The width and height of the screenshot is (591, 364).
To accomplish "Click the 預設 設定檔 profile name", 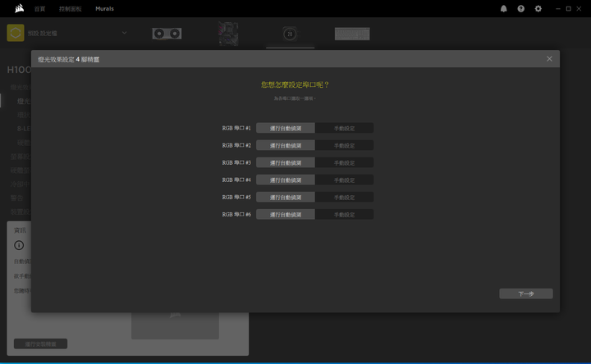I will point(42,34).
